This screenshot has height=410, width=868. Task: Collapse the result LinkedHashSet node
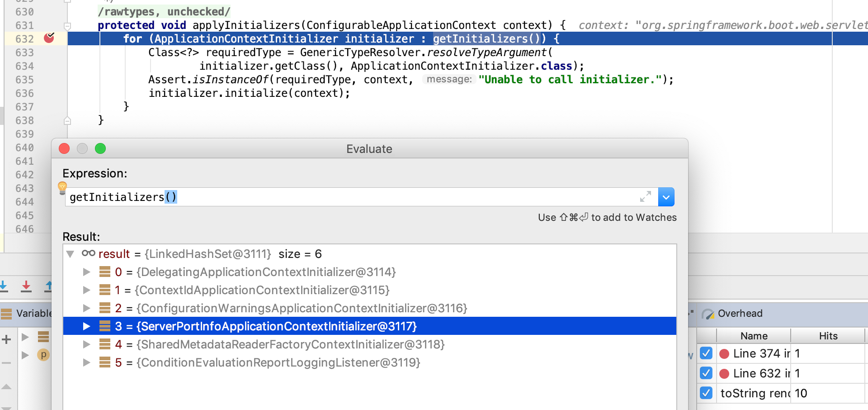click(x=71, y=254)
